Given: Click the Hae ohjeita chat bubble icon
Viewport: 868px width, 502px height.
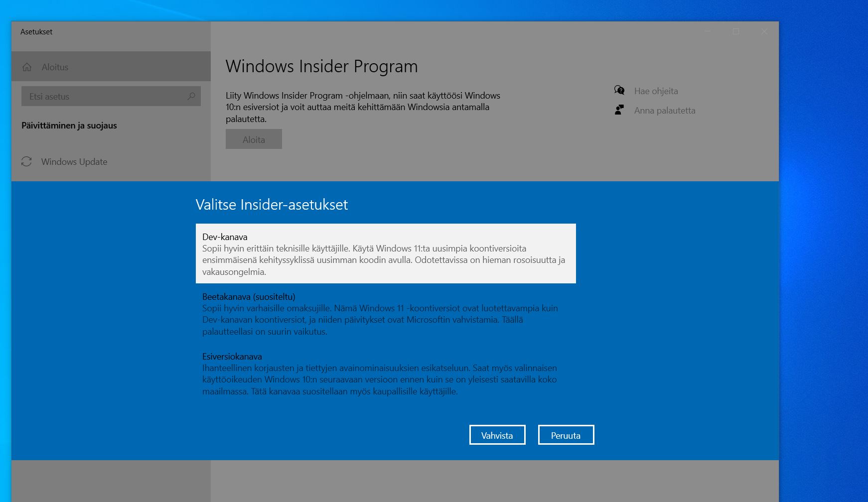Looking at the screenshot, I should coord(619,90).
